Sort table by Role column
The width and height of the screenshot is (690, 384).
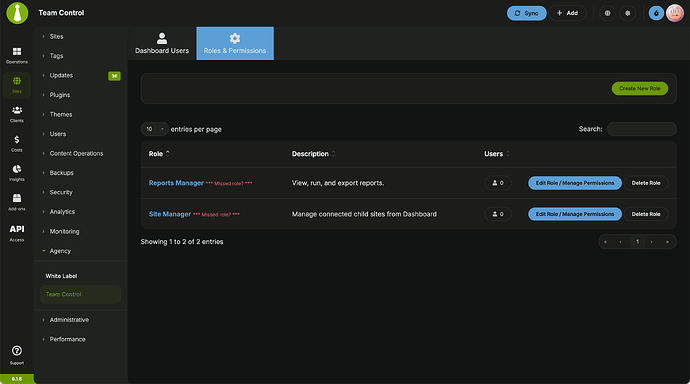click(159, 154)
